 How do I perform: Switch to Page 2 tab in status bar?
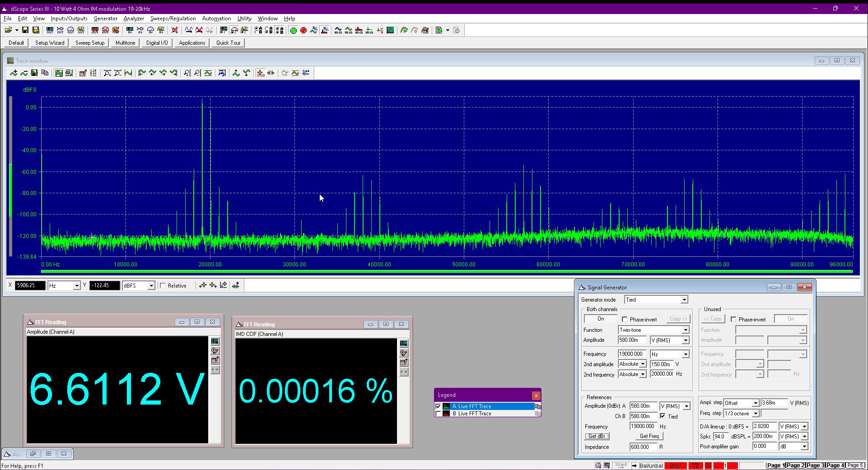(795, 465)
